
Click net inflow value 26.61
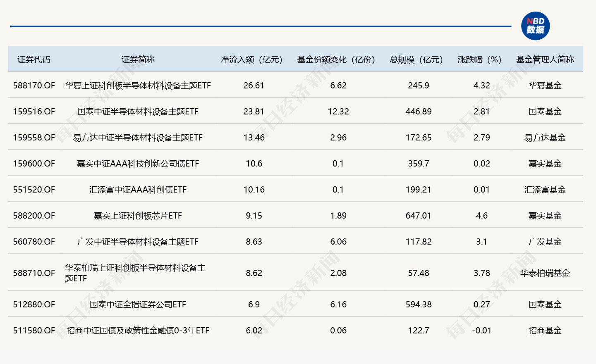(254, 86)
